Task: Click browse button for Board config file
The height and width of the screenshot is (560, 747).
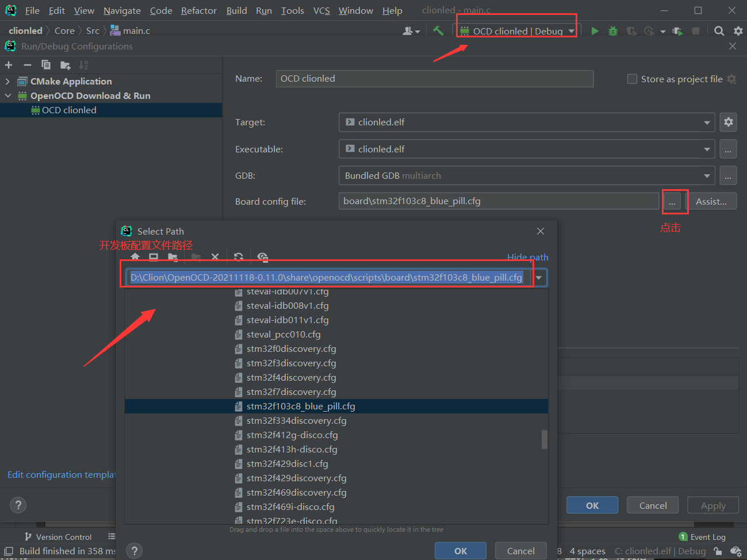Action: (672, 201)
